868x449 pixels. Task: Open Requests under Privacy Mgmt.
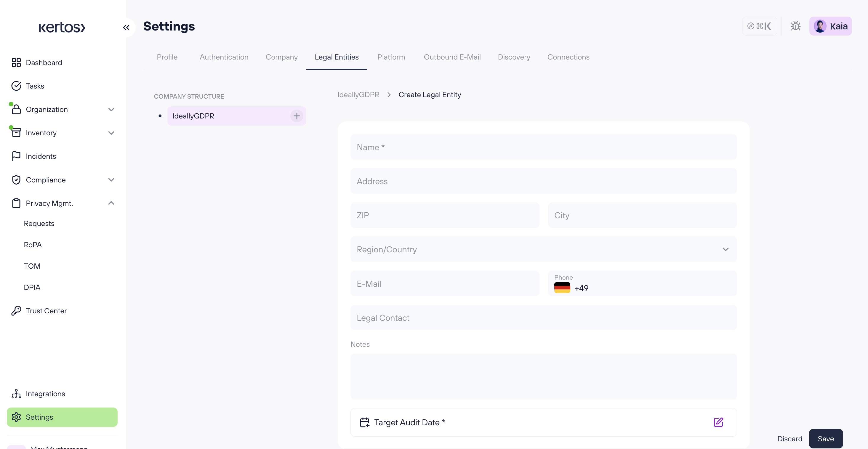pos(39,223)
